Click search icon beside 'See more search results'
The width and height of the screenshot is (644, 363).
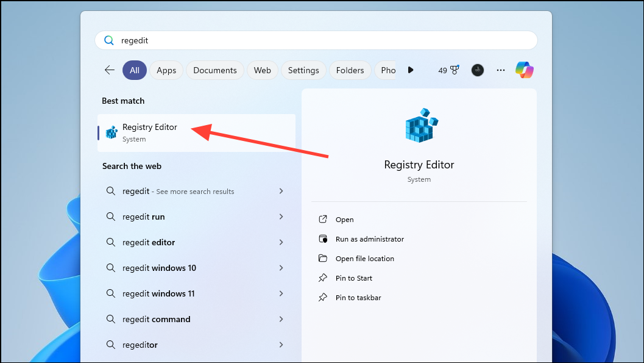[111, 191]
